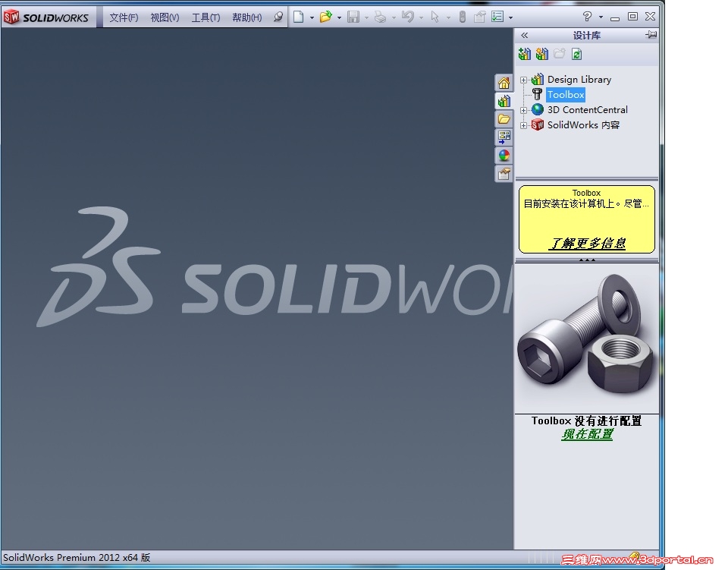
Task: Collapse the 设计库 panel with the double chevron
Action: coord(524,34)
